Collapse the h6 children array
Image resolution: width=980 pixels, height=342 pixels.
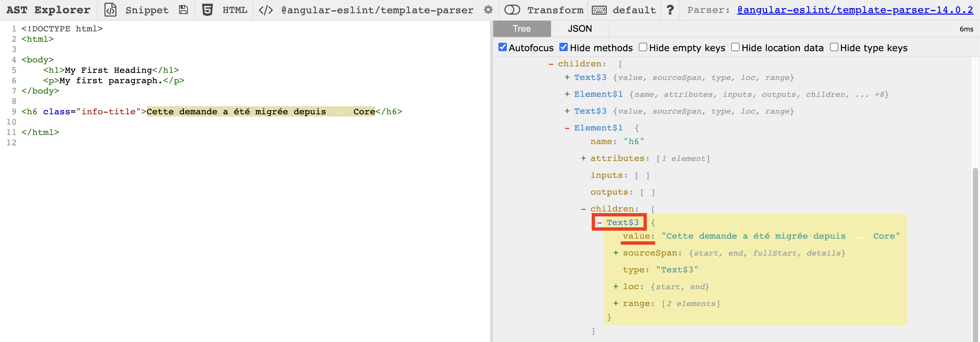[x=583, y=209]
